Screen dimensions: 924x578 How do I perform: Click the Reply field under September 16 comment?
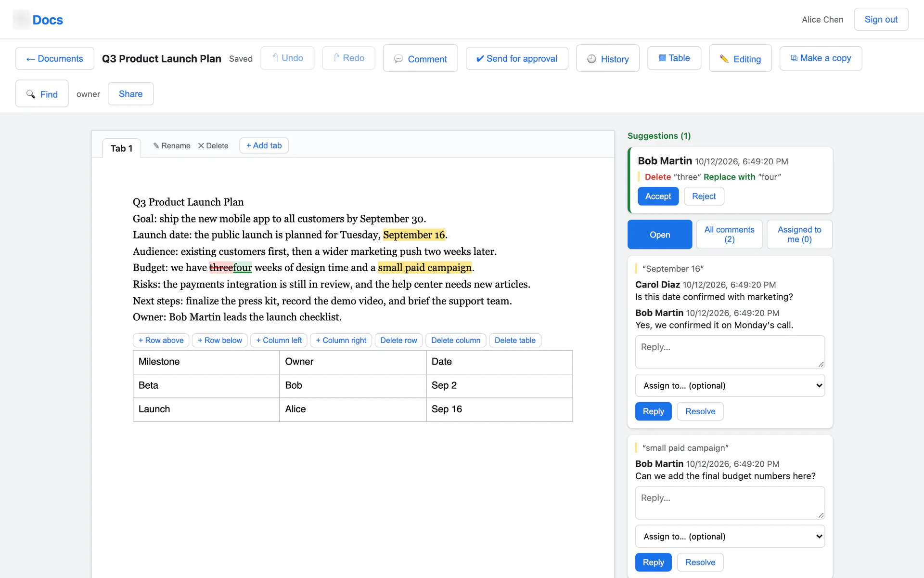pyautogui.click(x=730, y=352)
